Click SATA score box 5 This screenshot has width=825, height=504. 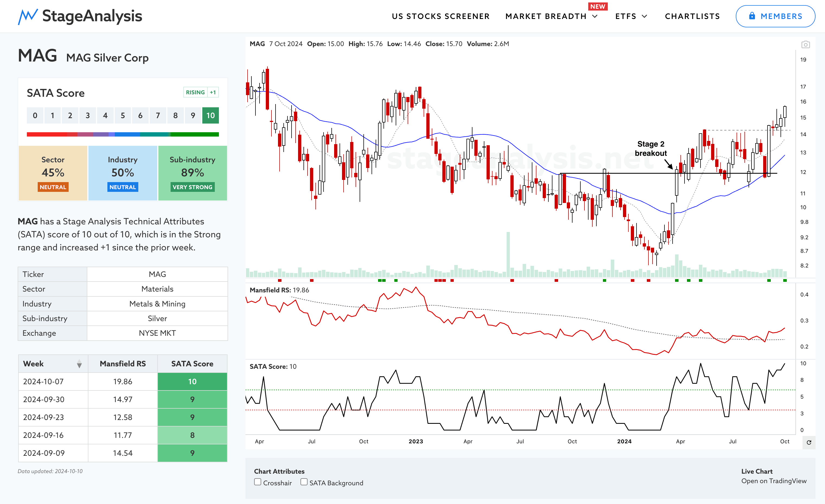[x=123, y=115]
